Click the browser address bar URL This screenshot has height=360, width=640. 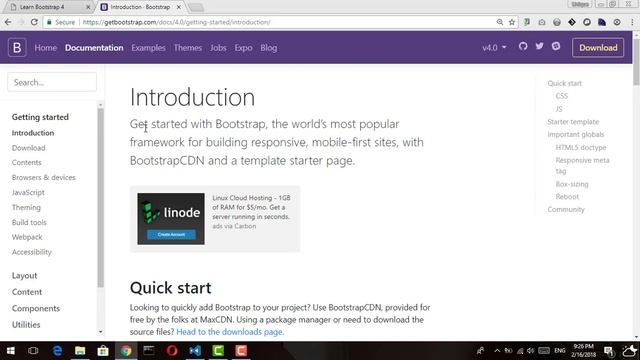pos(176,22)
